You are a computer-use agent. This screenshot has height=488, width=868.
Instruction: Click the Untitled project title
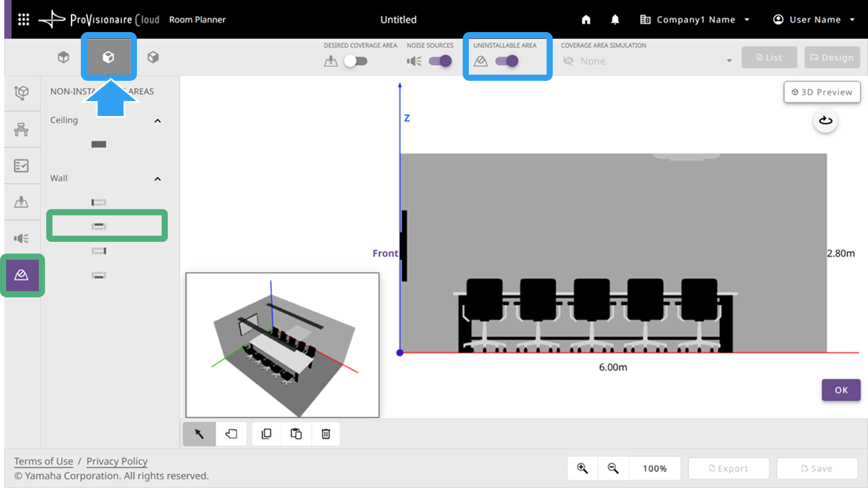(x=399, y=20)
